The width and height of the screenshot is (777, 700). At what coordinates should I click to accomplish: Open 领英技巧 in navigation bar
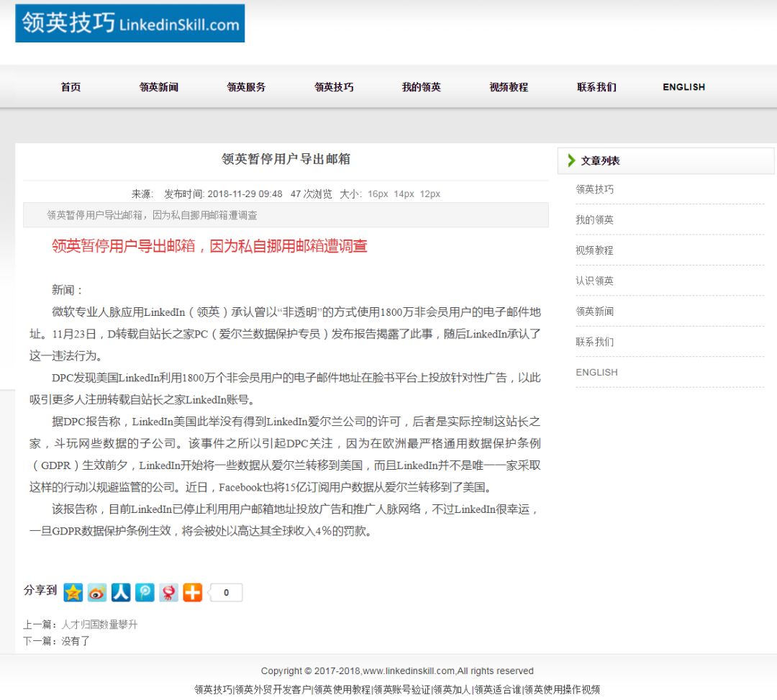[x=334, y=87]
